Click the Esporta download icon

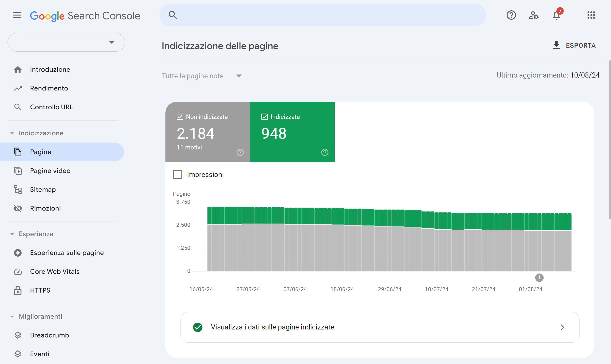click(x=556, y=45)
